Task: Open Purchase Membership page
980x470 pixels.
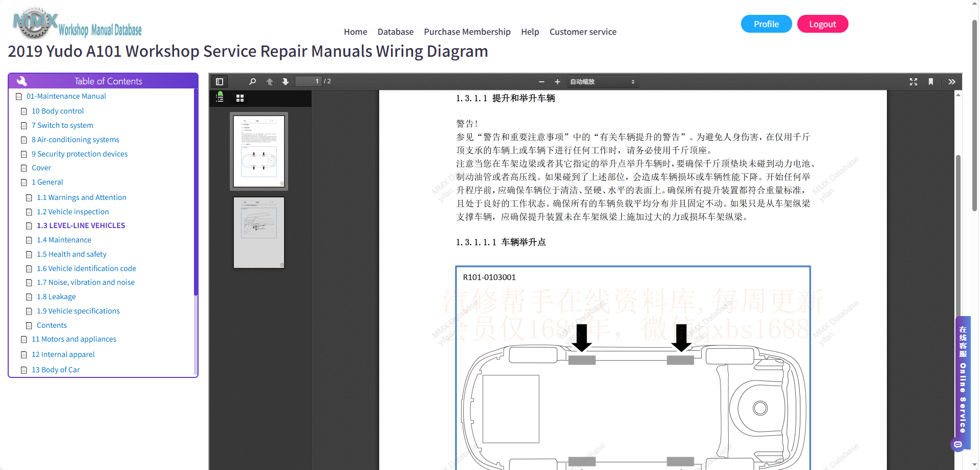Action: 467,32
